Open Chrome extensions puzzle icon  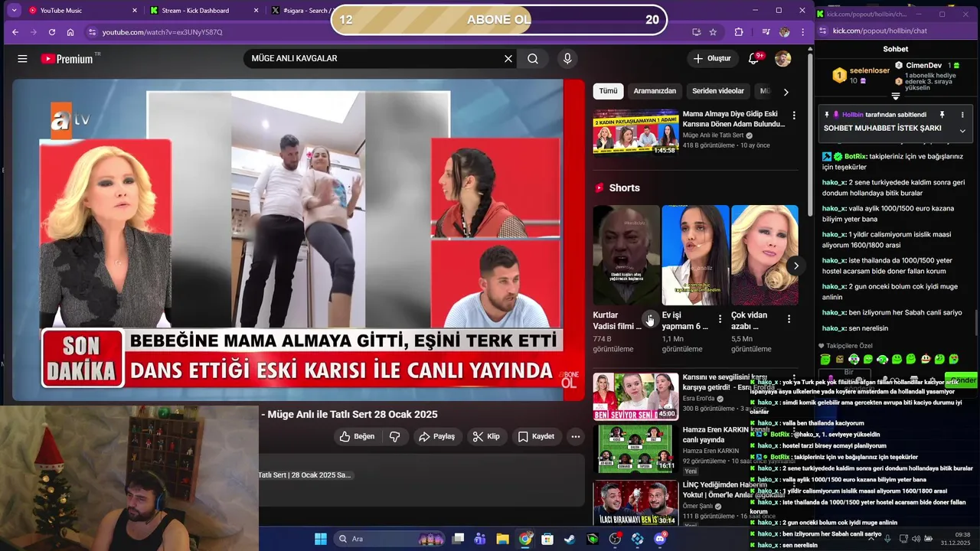[739, 32]
